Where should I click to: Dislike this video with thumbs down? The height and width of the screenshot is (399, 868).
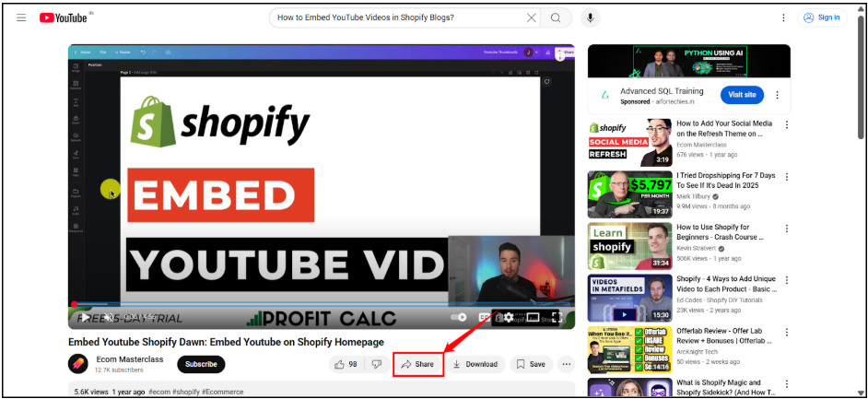point(377,364)
